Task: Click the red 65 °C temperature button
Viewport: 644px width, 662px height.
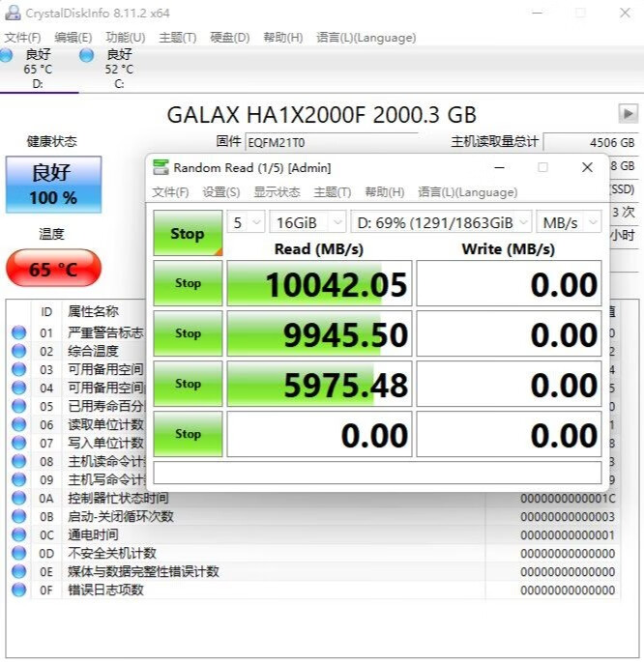Action: (53, 268)
